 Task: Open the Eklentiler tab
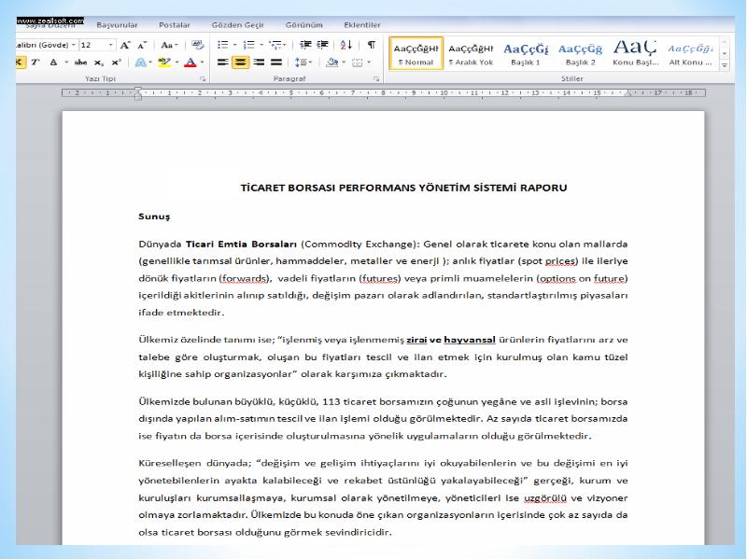pos(362,25)
